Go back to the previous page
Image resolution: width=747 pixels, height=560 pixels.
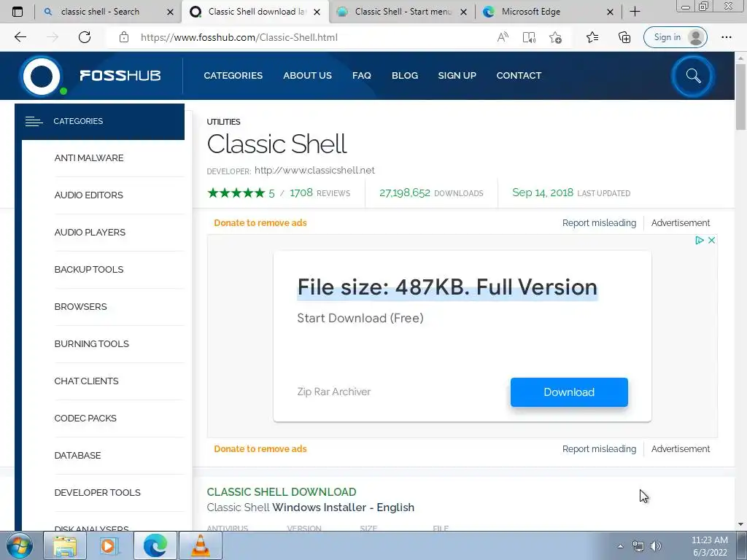pos(20,37)
